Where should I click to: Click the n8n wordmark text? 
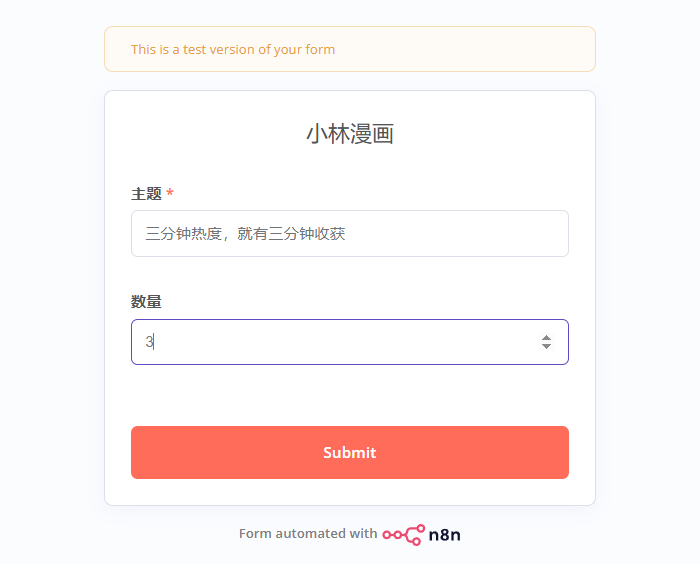(444, 534)
